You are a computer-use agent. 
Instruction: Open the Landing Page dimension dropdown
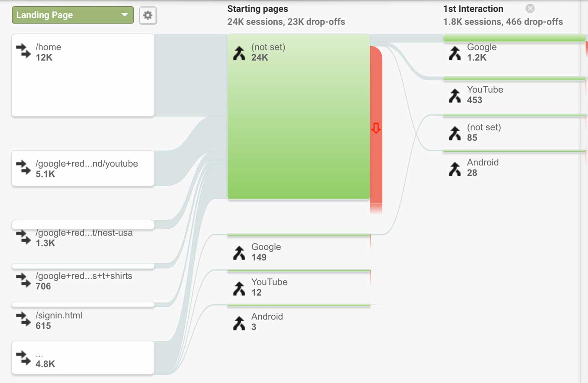(x=73, y=15)
